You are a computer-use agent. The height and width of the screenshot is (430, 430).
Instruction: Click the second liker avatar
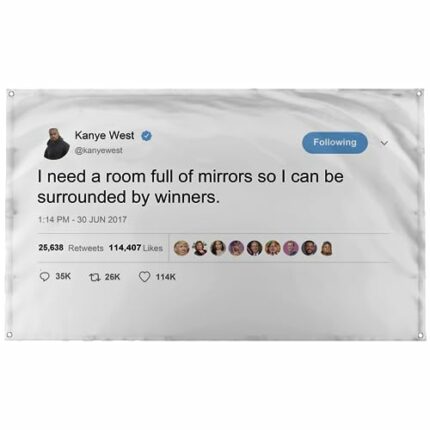click(200, 248)
